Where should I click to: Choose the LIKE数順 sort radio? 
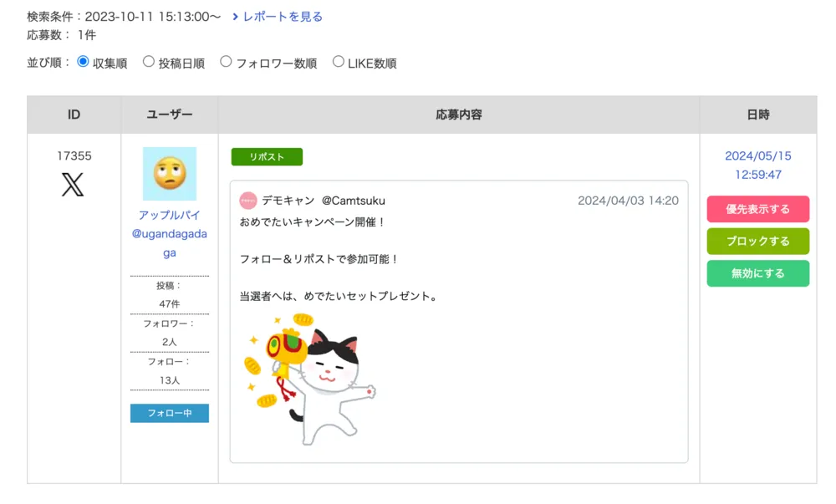tap(339, 62)
